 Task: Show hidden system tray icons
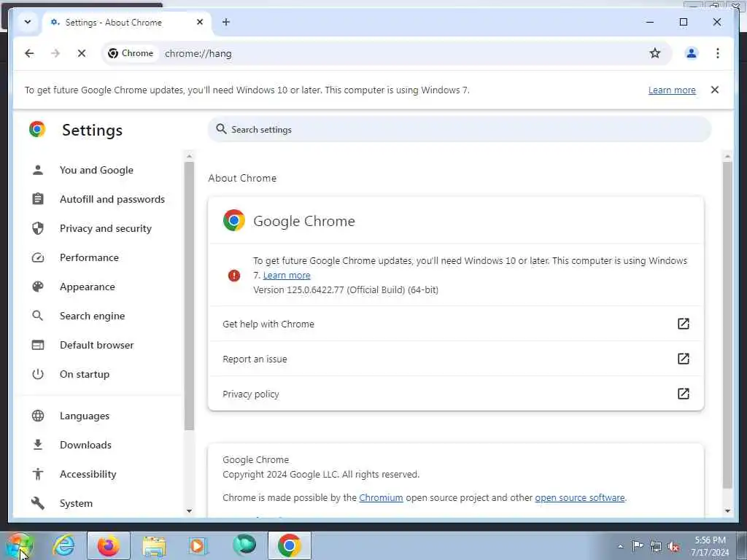point(620,547)
